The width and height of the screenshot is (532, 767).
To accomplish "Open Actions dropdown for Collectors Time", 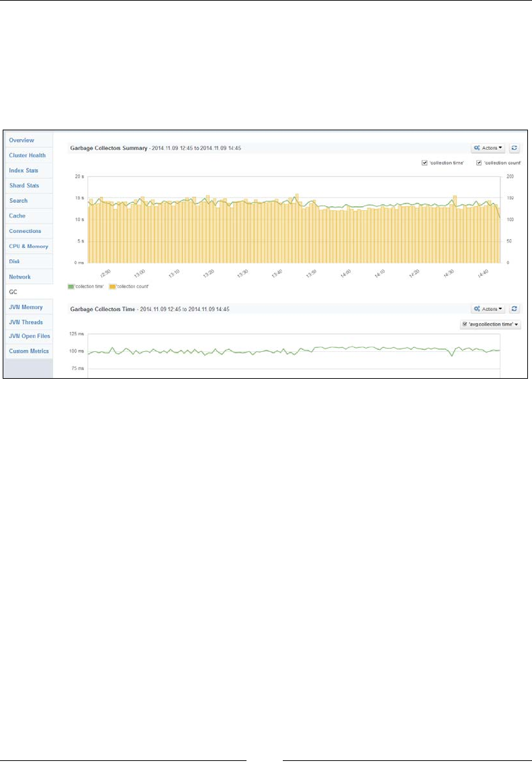I will (x=488, y=309).
